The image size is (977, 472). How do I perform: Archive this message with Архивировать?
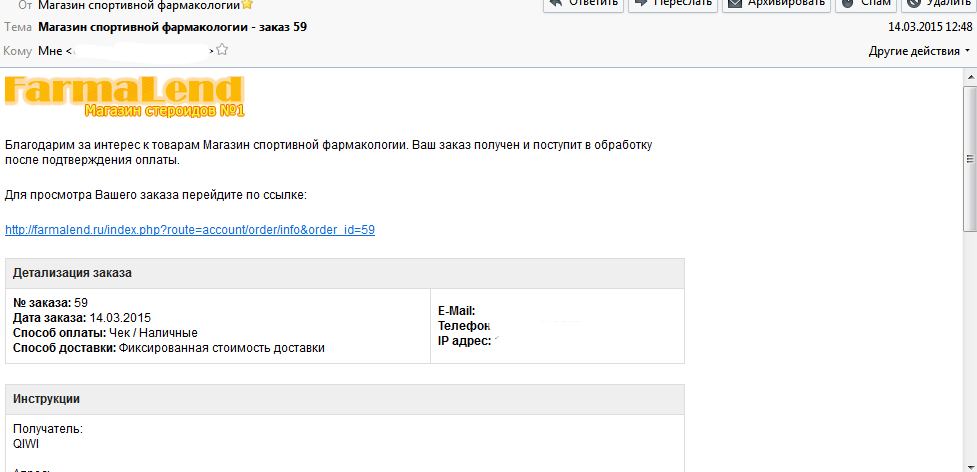pos(774,3)
